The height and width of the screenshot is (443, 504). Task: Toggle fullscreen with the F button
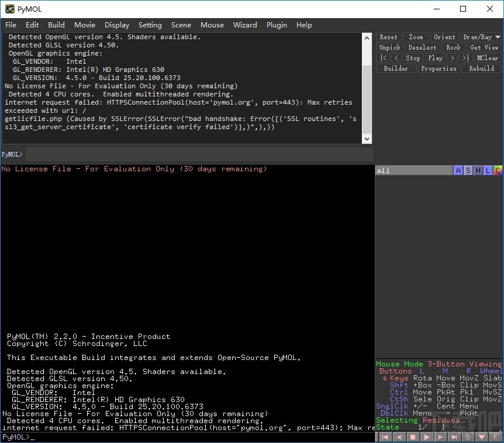[x=496, y=437]
